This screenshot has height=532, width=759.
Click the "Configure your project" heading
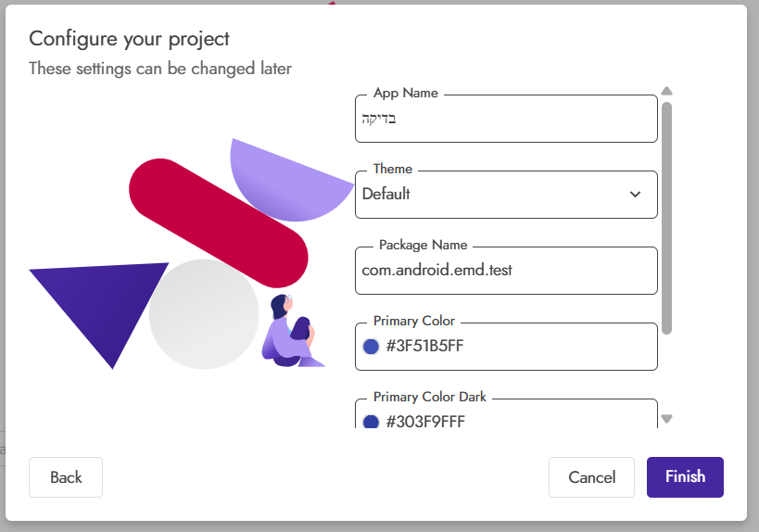coord(129,39)
